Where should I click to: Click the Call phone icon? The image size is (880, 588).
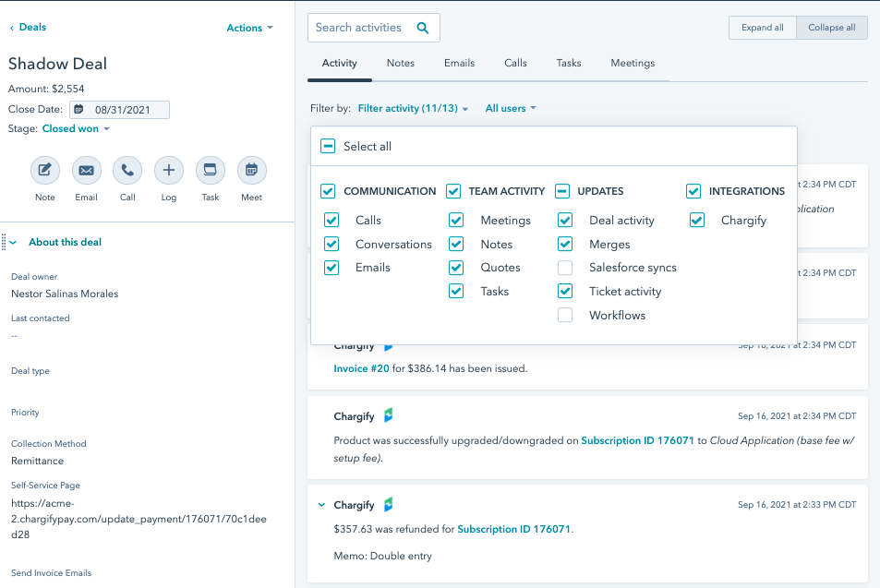pyautogui.click(x=127, y=171)
